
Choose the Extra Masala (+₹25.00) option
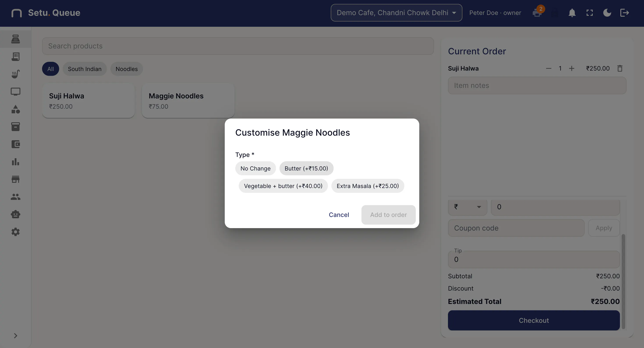pos(368,186)
